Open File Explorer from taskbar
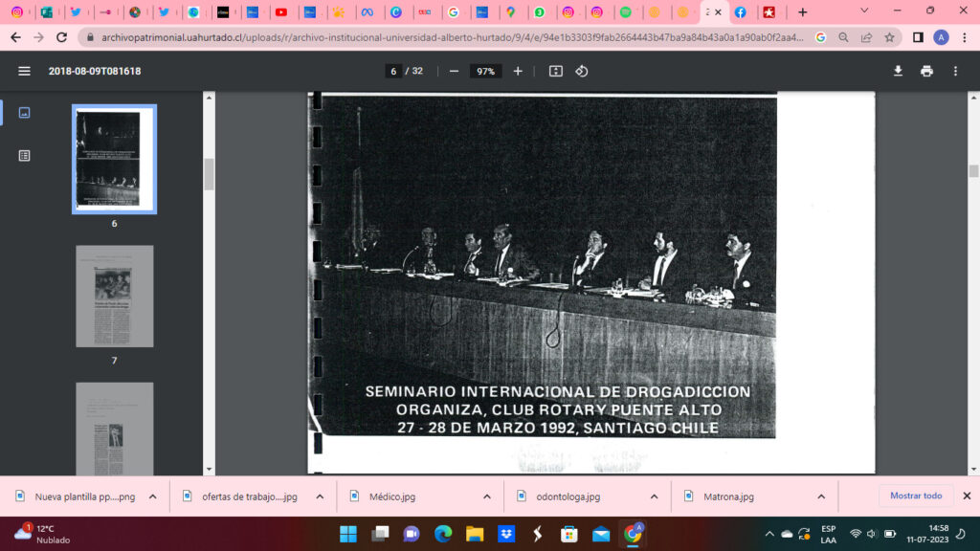Image resolution: width=980 pixels, height=551 pixels. point(475,534)
